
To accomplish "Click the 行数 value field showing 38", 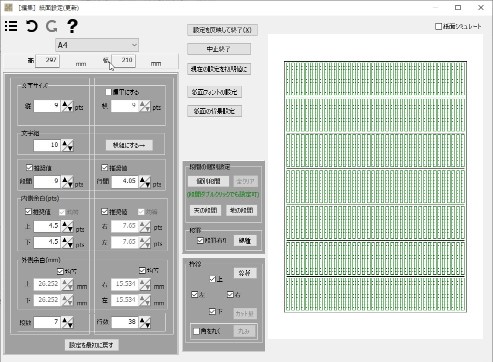I will pyautogui.click(x=125, y=322).
